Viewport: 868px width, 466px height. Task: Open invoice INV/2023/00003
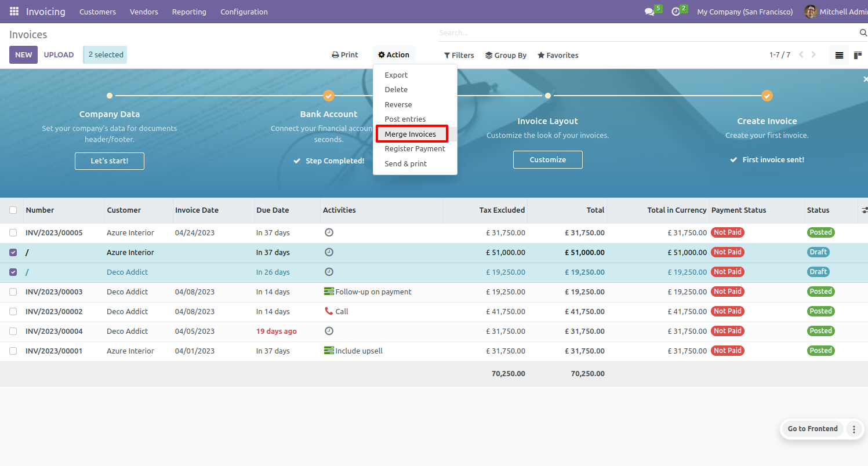[x=54, y=292]
